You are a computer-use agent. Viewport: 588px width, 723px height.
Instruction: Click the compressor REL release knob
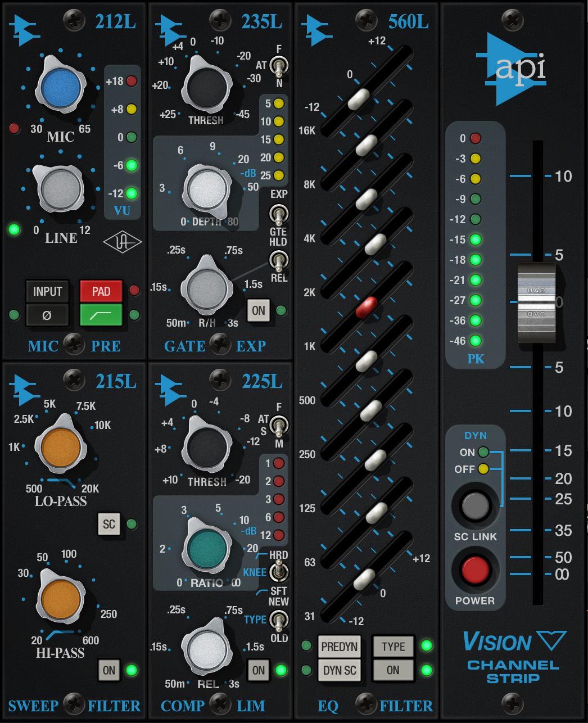(x=207, y=649)
